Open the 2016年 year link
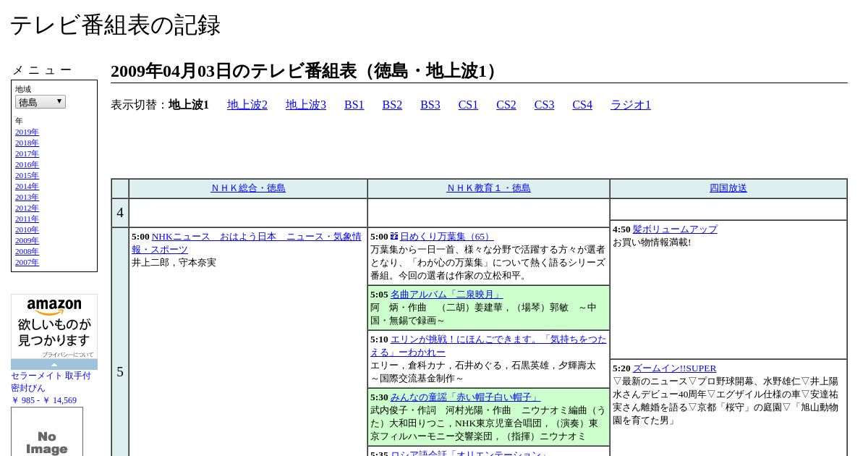Image resolution: width=868 pixels, height=456 pixels. 27,164
